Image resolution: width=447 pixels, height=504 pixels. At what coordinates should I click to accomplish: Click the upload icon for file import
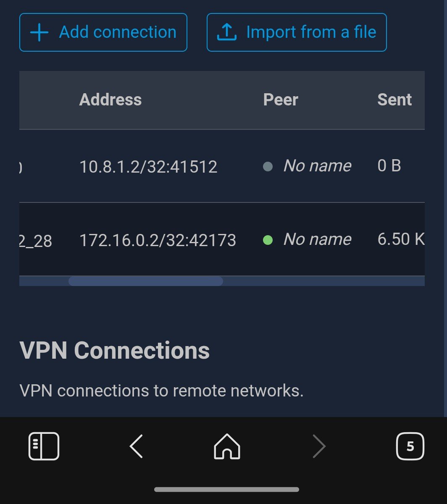227,32
